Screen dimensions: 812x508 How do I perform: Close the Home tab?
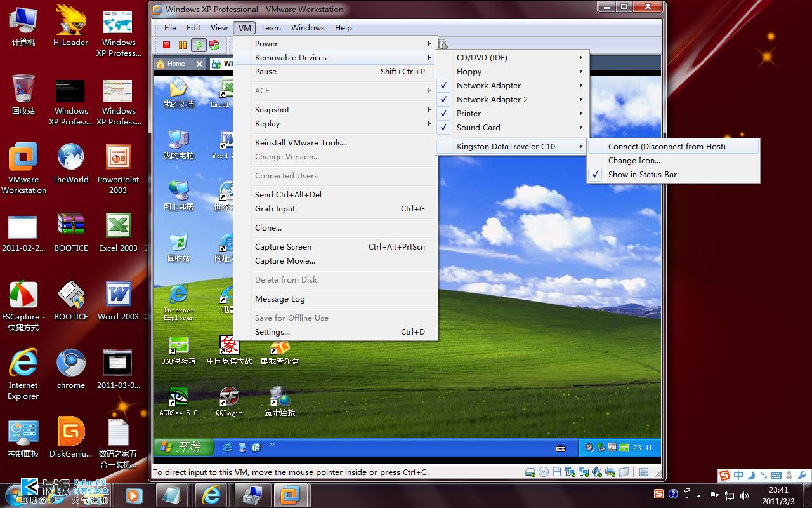pyautogui.click(x=199, y=63)
